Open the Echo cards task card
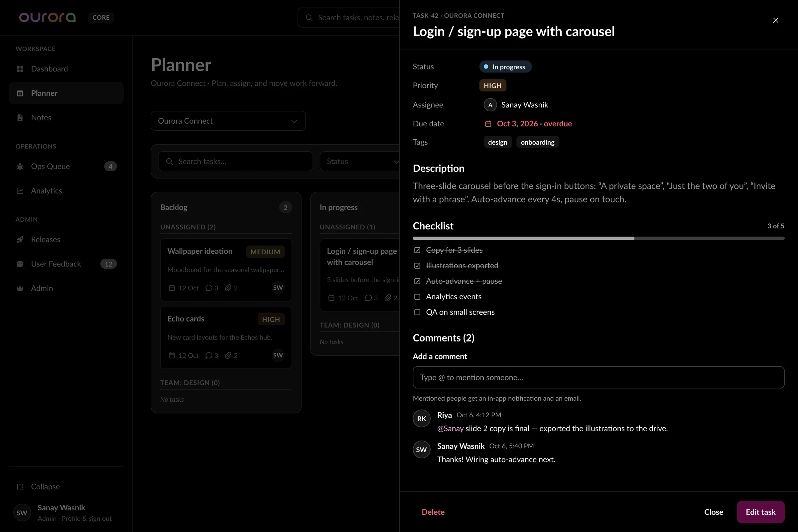 tap(226, 337)
